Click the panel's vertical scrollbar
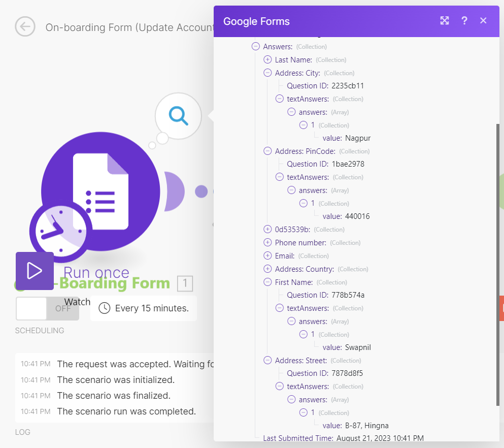The width and height of the screenshot is (504, 448). 497,264
